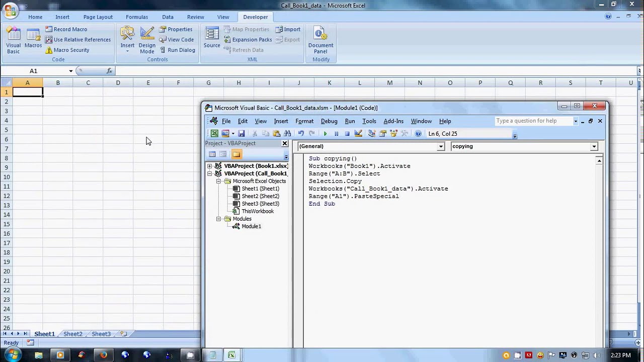Viewport: 644px width, 362px height.
Task: Collapse Microsoft Excel Objects folder
Action: click(x=219, y=181)
